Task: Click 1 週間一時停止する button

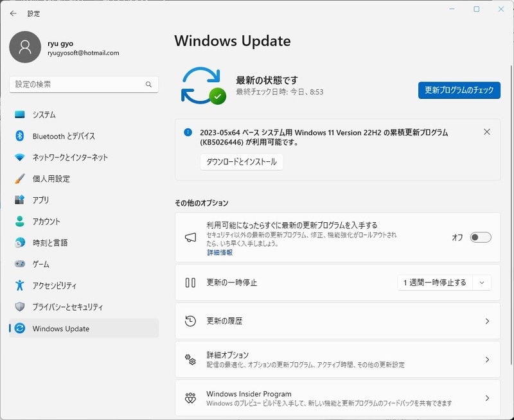Action: coord(435,283)
